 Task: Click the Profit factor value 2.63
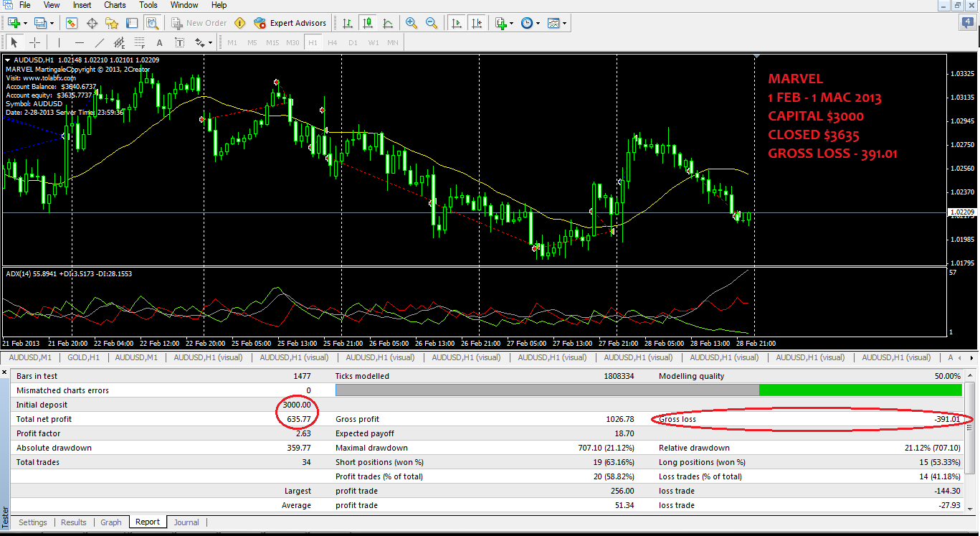[304, 433]
